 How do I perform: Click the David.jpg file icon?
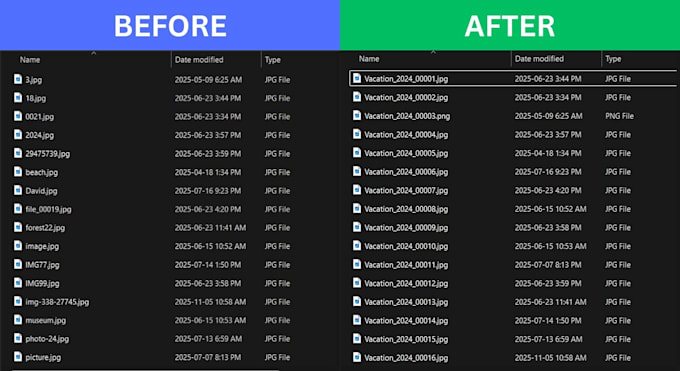click(x=18, y=190)
